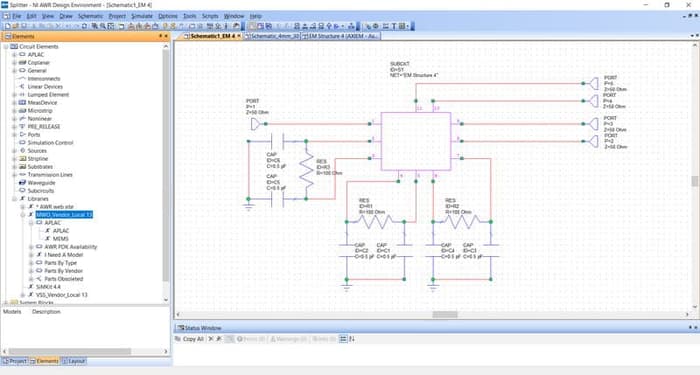Click the magnifier zoom icon in toolbar

(103, 26)
